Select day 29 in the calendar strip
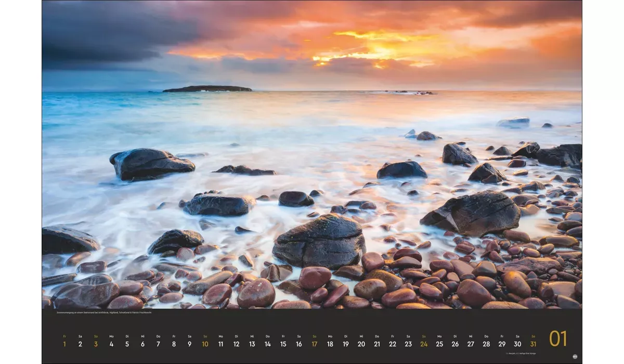The image size is (624, 364). [x=502, y=341]
